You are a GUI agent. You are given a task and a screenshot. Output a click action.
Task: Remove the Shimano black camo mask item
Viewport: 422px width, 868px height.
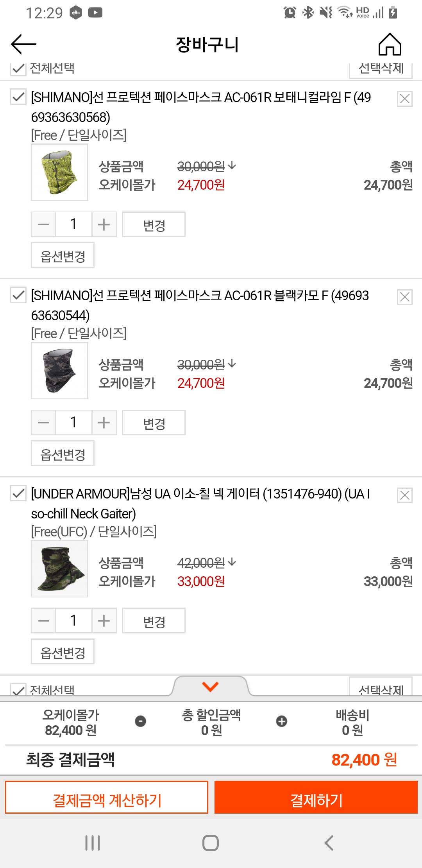[x=404, y=297]
